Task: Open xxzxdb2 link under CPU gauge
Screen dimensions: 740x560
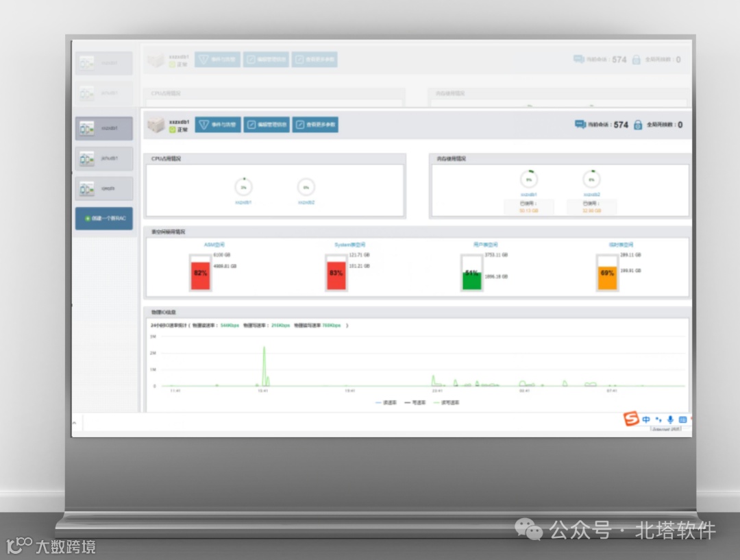Action: tap(306, 202)
